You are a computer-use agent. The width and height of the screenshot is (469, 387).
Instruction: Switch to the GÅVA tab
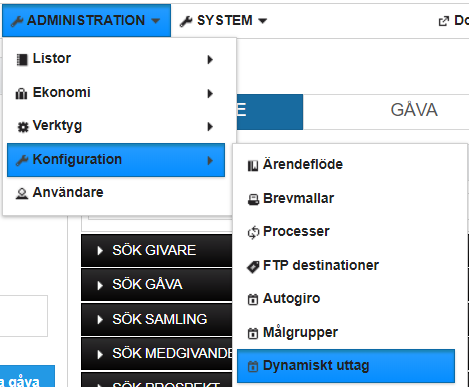[x=414, y=110]
